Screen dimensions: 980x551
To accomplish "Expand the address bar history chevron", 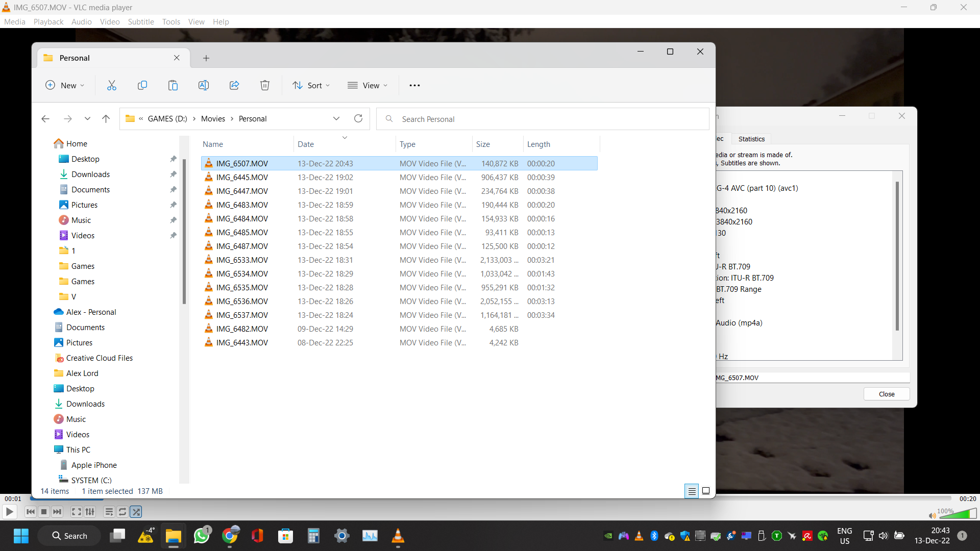I will point(336,118).
